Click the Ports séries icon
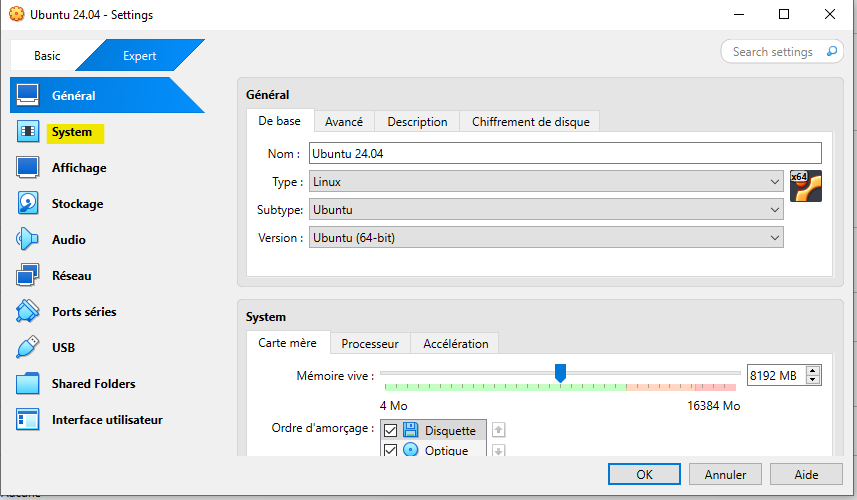 (x=28, y=312)
